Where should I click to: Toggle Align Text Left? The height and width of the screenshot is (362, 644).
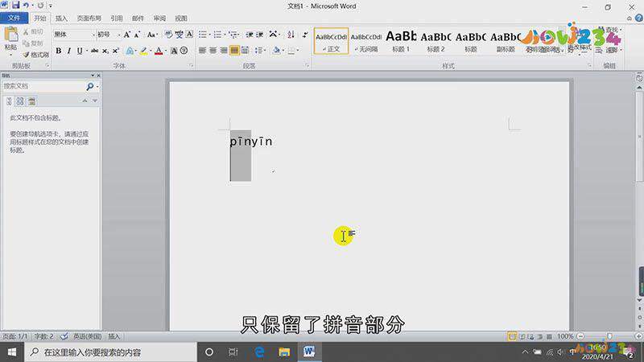(x=203, y=51)
